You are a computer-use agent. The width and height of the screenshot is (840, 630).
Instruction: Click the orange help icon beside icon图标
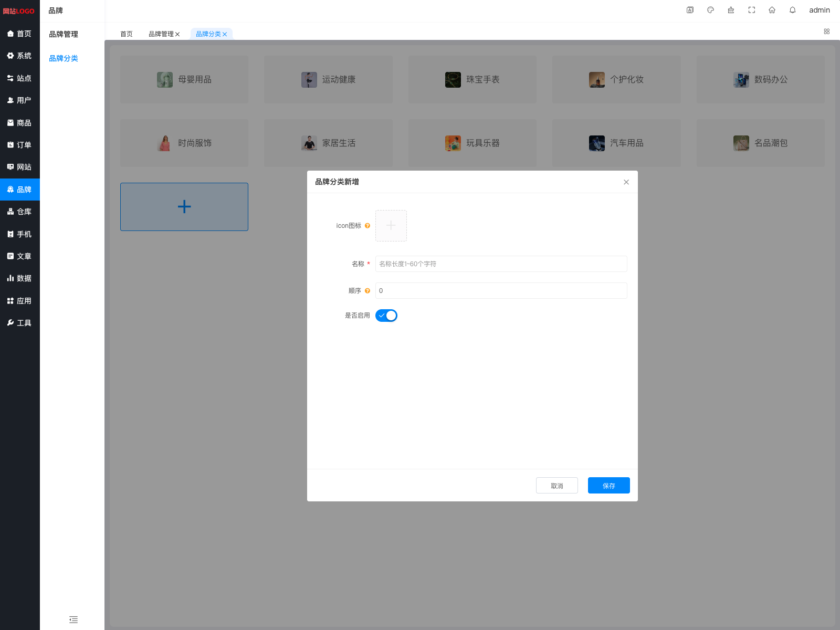coord(367,226)
